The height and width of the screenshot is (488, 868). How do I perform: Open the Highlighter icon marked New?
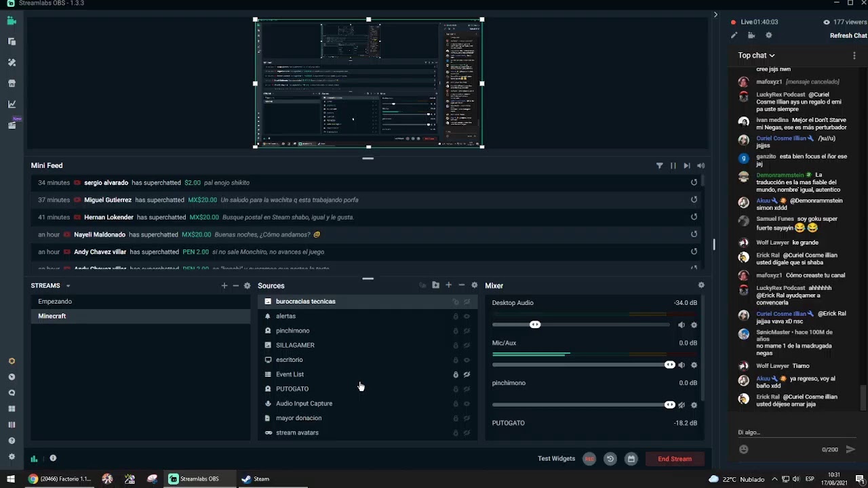tap(12, 125)
